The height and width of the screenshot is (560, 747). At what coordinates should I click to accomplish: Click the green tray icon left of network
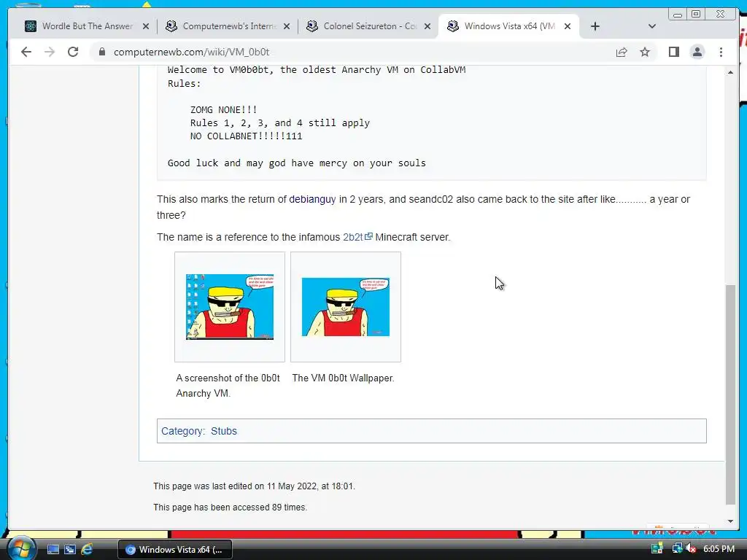(657, 548)
